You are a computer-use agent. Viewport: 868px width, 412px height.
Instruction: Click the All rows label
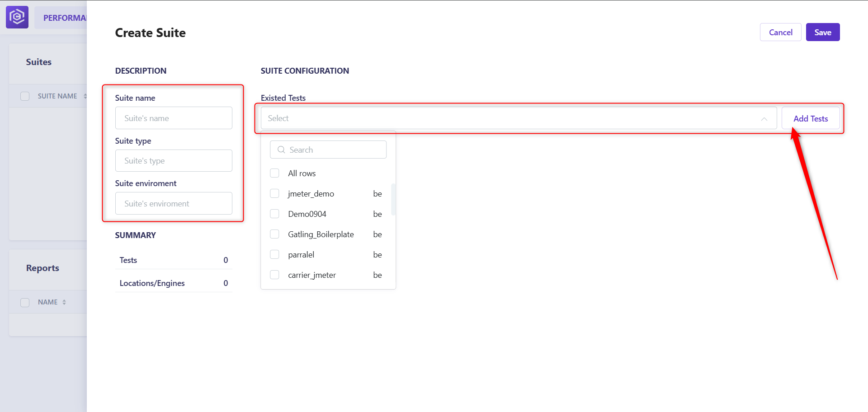[302, 173]
